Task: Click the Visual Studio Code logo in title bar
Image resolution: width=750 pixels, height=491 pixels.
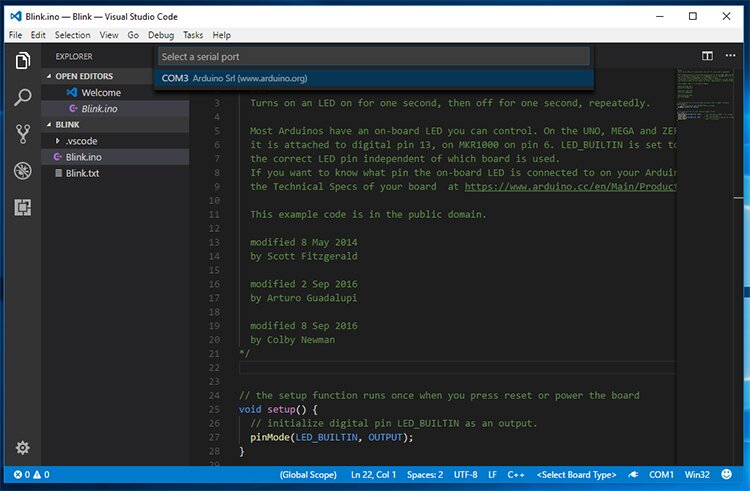Action: pyautogui.click(x=16, y=16)
